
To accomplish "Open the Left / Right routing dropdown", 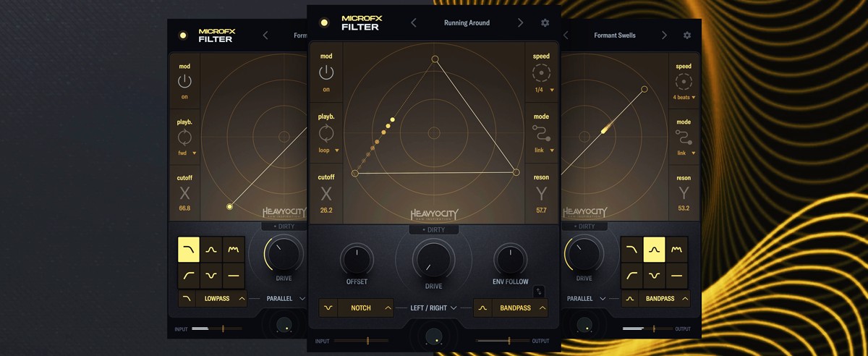I will pos(433,308).
